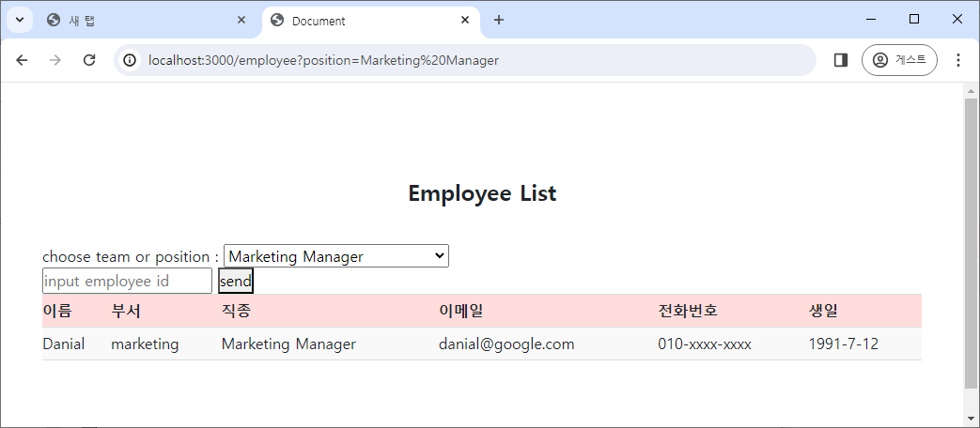The width and height of the screenshot is (980, 428).
Task: Click the browser forward arrow
Action: click(55, 60)
